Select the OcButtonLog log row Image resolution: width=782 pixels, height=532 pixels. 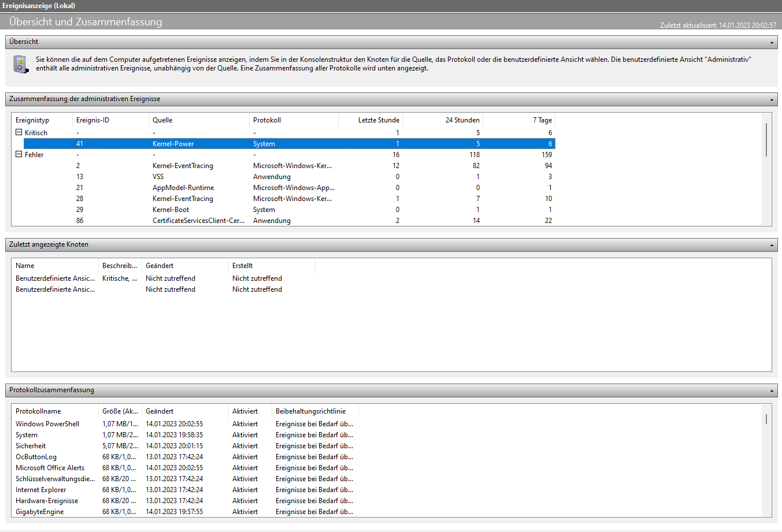click(x=186, y=457)
